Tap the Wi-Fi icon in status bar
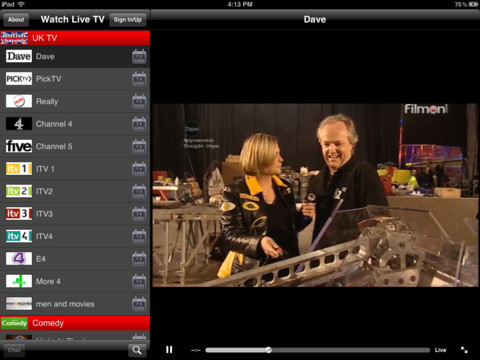 coord(21,4)
